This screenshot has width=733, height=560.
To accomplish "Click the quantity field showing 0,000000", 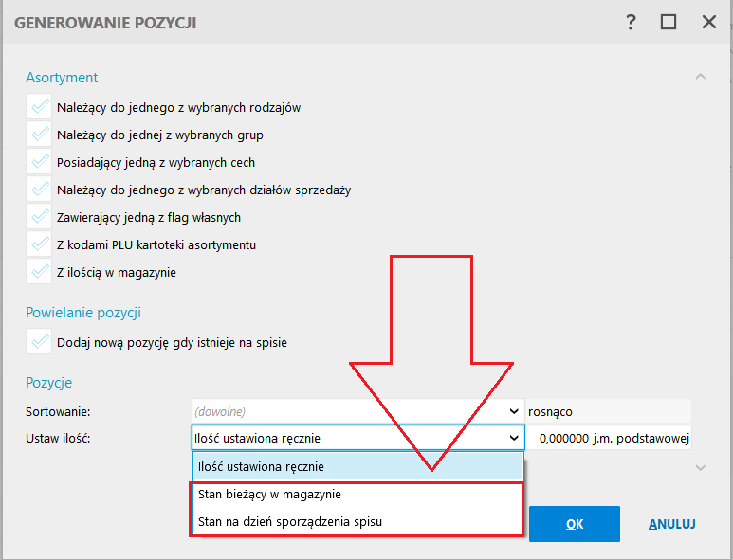I will [610, 438].
